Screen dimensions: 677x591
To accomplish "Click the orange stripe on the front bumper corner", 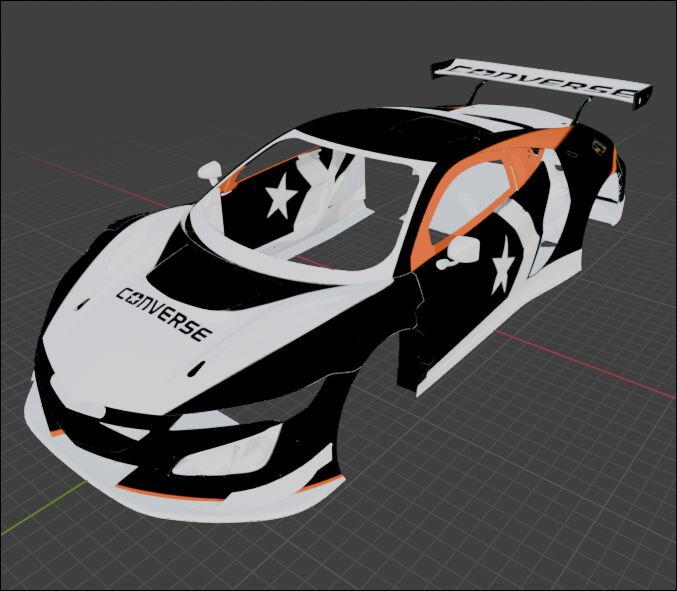I will click(x=320, y=484).
